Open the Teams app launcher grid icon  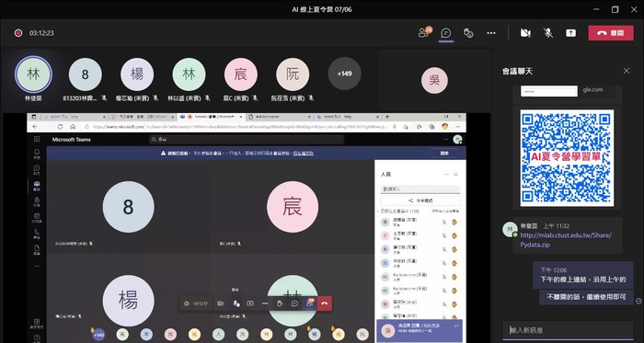point(37,139)
